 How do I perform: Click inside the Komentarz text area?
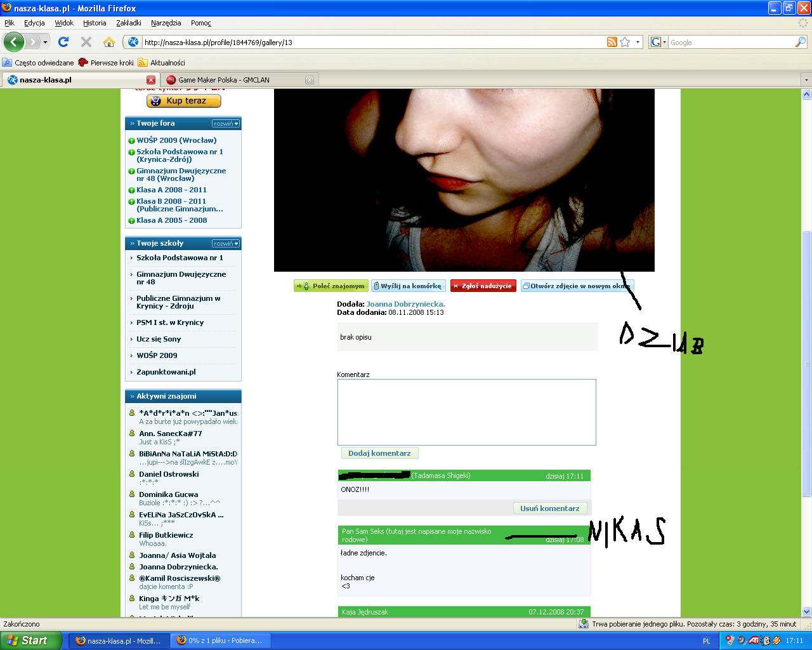point(466,412)
